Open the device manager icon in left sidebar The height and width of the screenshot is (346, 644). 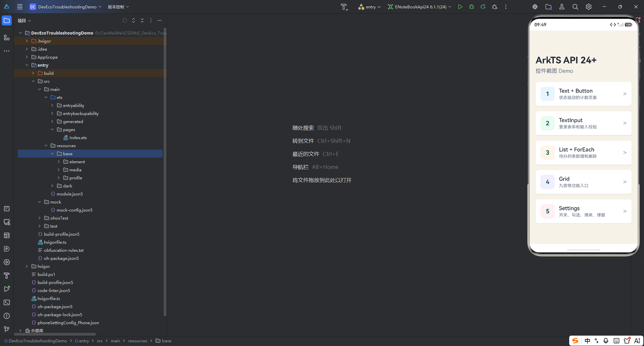(x=7, y=222)
